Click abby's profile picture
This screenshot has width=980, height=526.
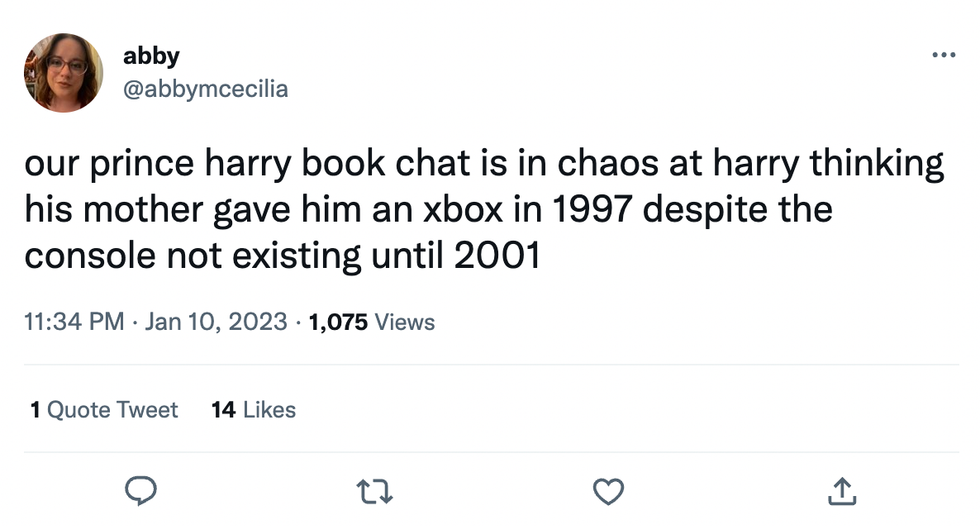click(x=63, y=72)
